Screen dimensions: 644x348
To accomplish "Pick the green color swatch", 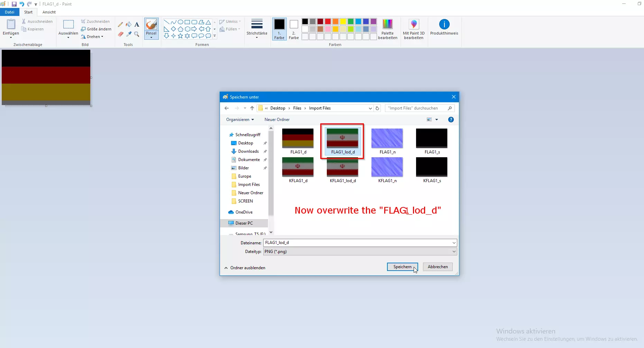I will click(x=351, y=21).
